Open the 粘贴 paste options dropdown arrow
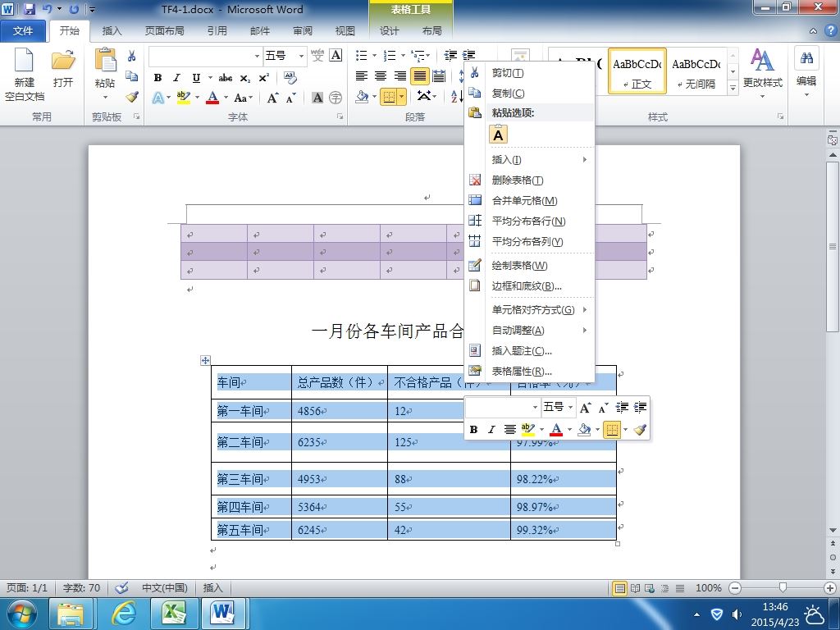The height and width of the screenshot is (630, 840). [105, 97]
